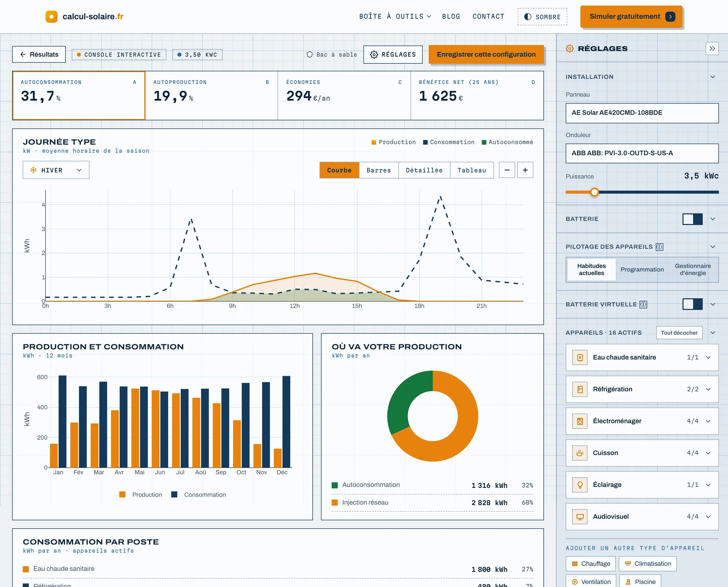Add Climatisation appliance type
This screenshot has height=587, width=728.
point(648,564)
